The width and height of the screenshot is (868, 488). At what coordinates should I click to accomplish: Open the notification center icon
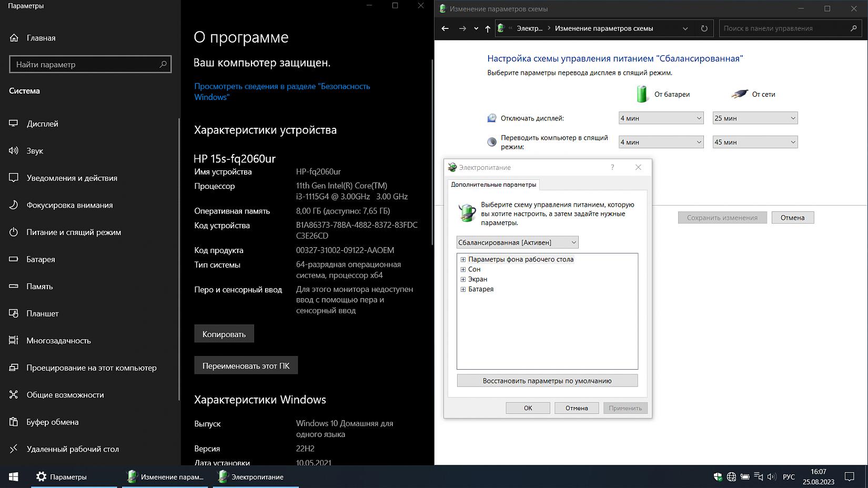(850, 477)
